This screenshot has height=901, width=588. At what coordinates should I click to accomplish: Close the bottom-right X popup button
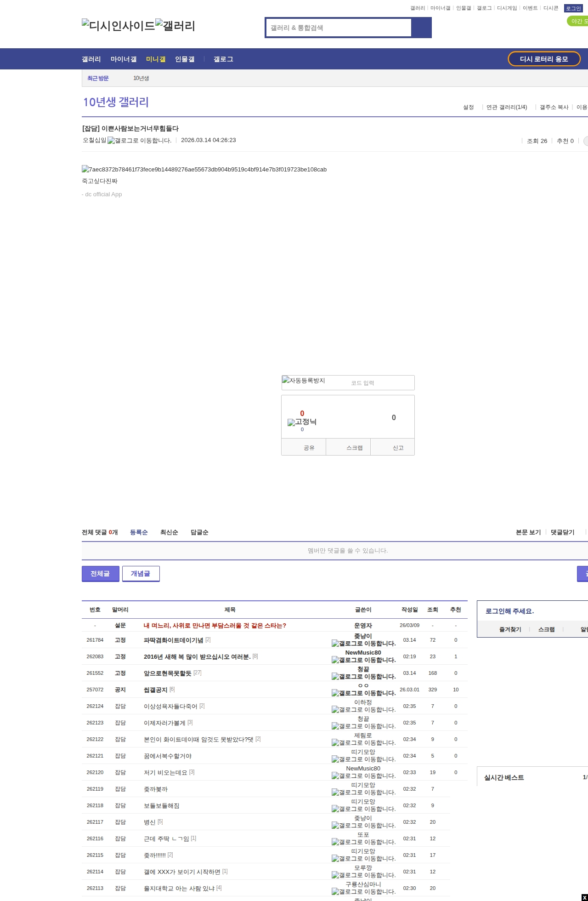tap(584, 897)
